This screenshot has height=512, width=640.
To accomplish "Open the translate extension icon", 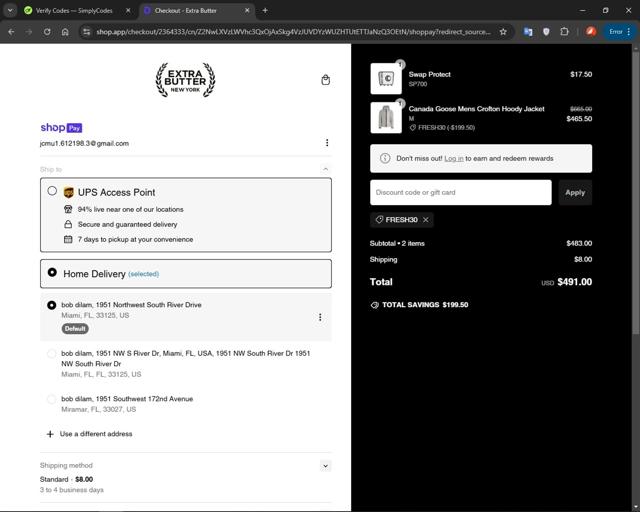I will [528, 31].
